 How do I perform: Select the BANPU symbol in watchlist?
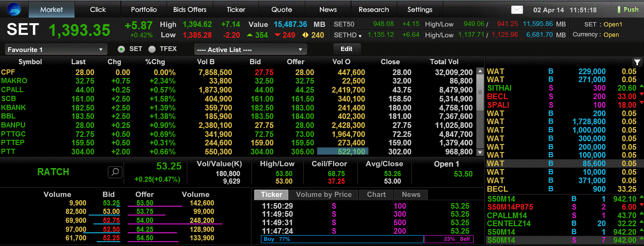point(13,125)
